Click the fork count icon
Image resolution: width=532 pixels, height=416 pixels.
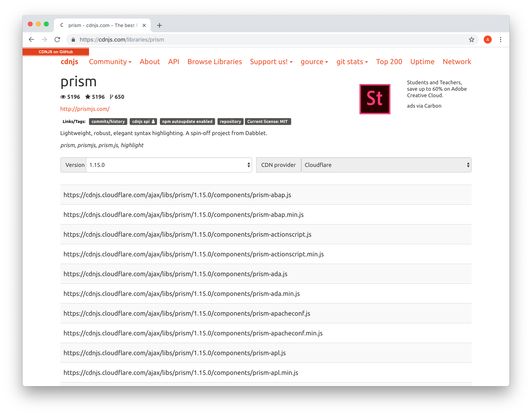click(x=111, y=97)
